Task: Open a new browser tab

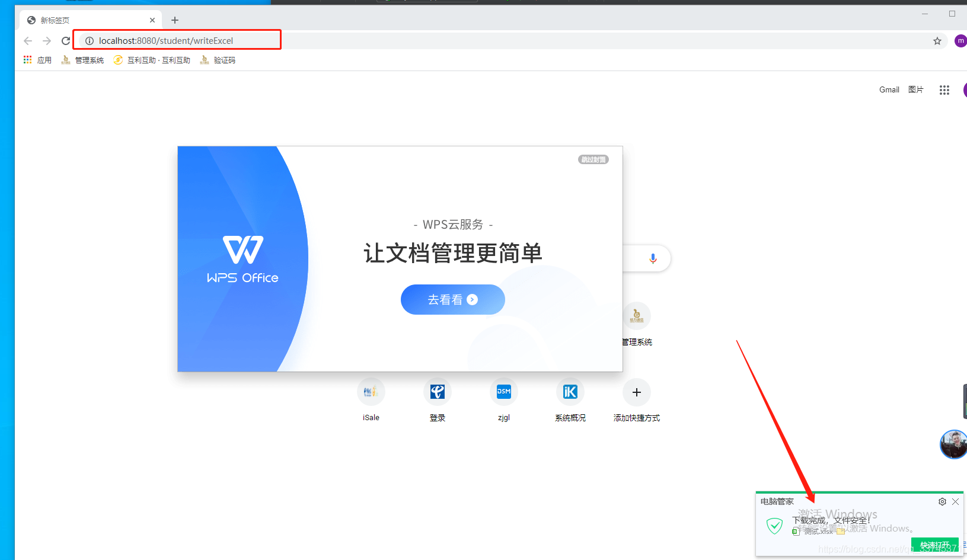Action: (x=175, y=20)
